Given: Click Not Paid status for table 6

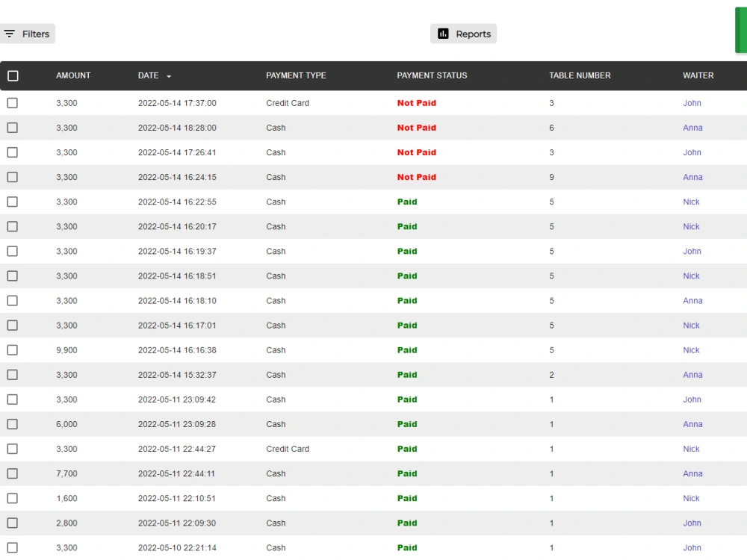Looking at the screenshot, I should [x=417, y=128].
